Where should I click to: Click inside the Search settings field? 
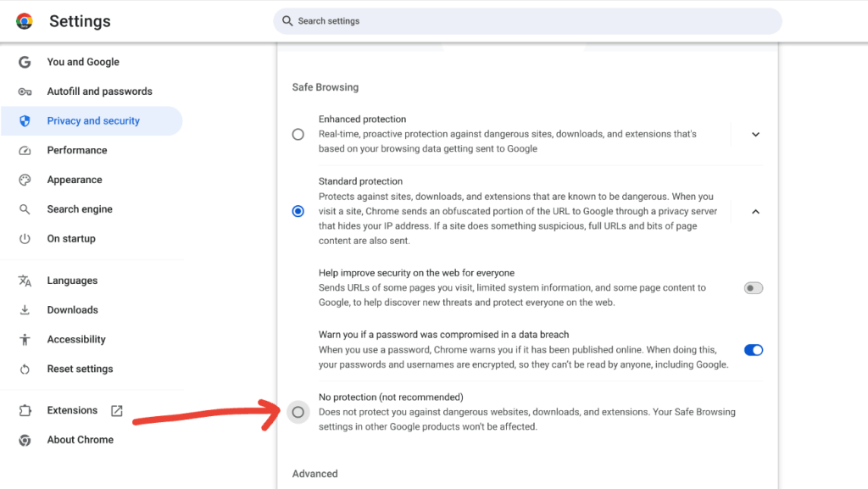click(x=526, y=21)
